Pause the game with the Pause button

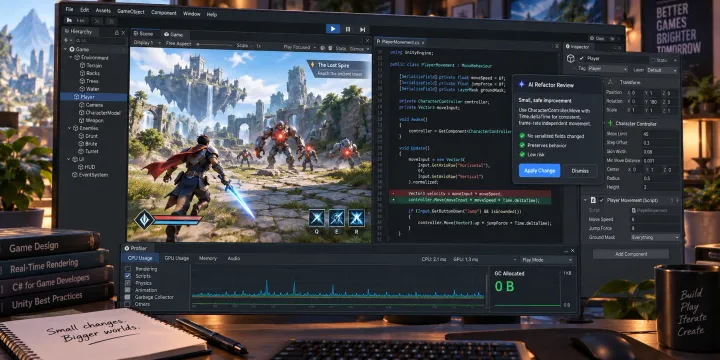pyautogui.click(x=348, y=29)
